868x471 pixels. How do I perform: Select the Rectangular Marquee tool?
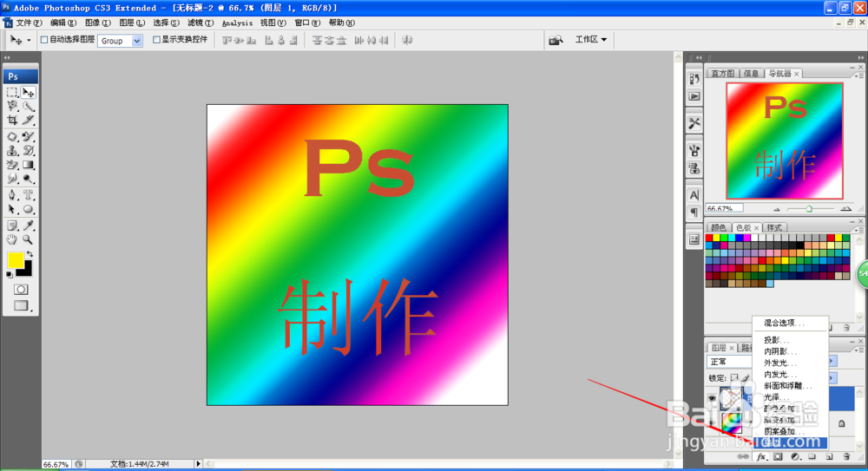[x=12, y=93]
